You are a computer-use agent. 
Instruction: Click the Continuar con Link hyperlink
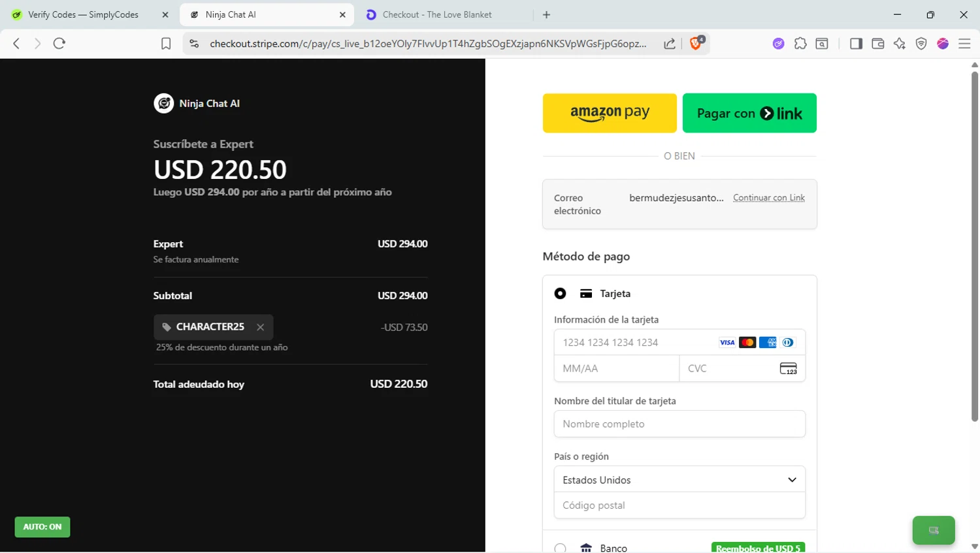769,198
